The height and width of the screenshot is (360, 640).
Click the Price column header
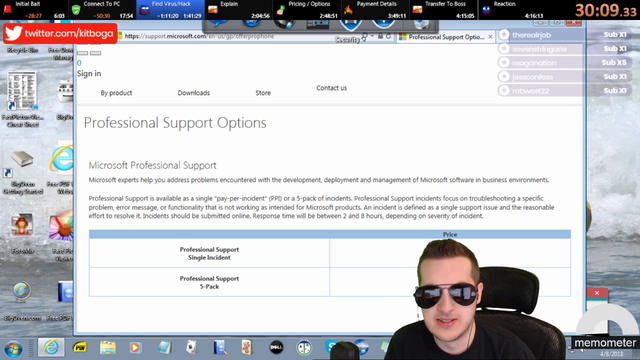tap(450, 234)
